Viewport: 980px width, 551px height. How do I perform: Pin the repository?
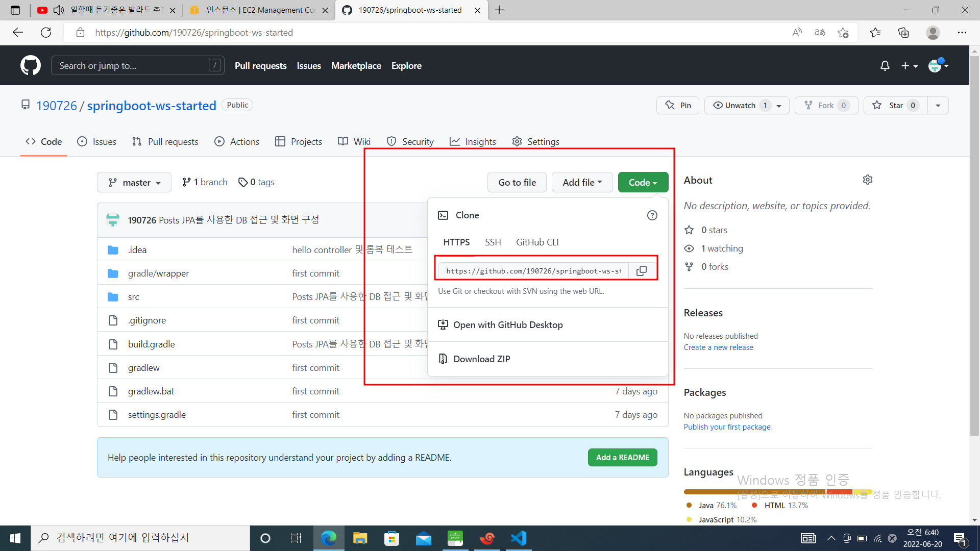point(678,106)
